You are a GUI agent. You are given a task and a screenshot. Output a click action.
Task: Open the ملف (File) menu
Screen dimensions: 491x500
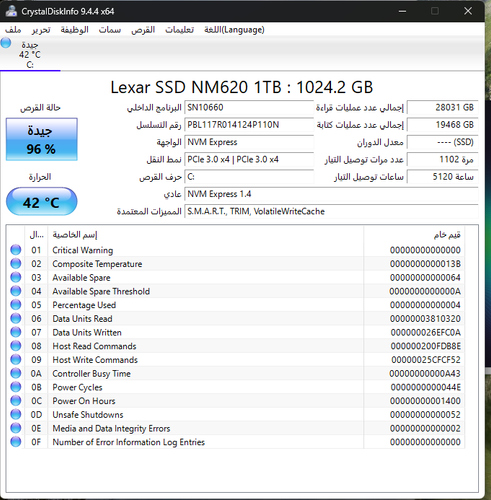(x=13, y=30)
